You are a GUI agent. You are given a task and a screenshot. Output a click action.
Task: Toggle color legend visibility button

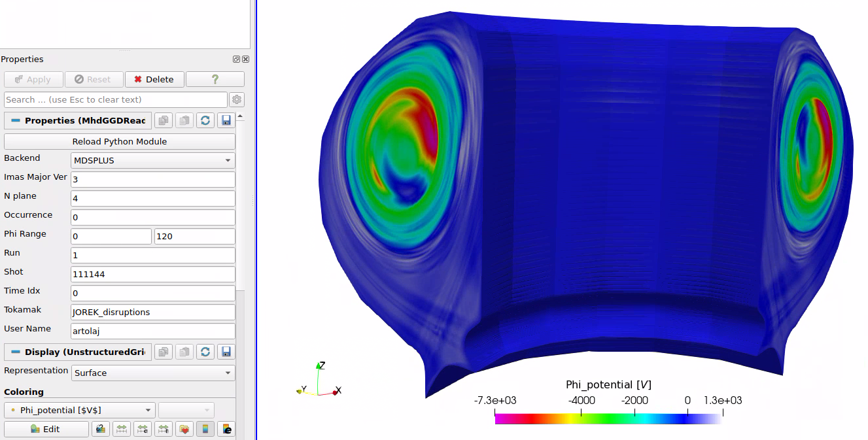[x=205, y=429]
